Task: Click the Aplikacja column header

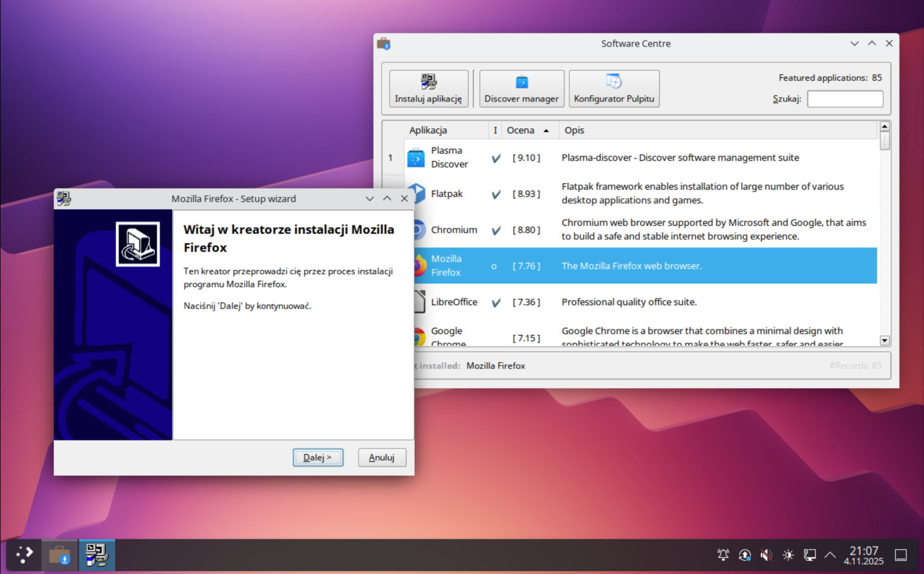Action: (x=428, y=131)
